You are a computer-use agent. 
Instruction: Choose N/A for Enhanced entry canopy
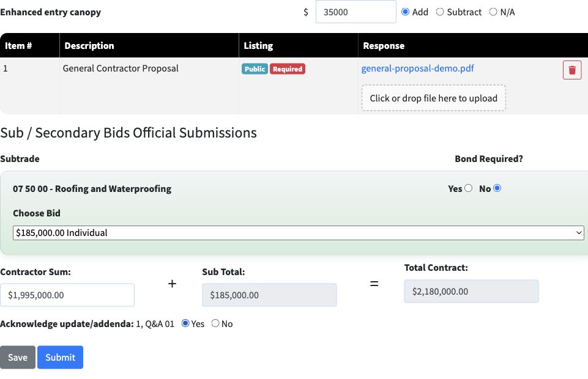point(493,12)
